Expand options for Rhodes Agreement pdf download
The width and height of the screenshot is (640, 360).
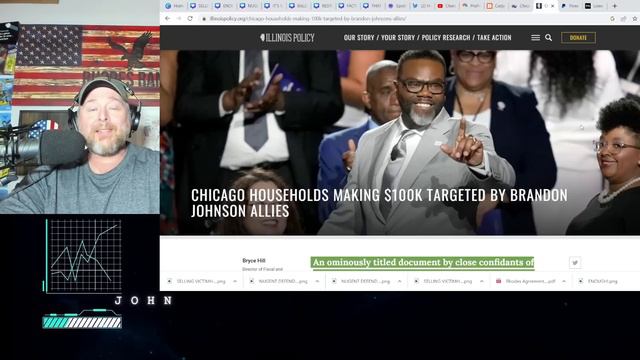(564, 281)
